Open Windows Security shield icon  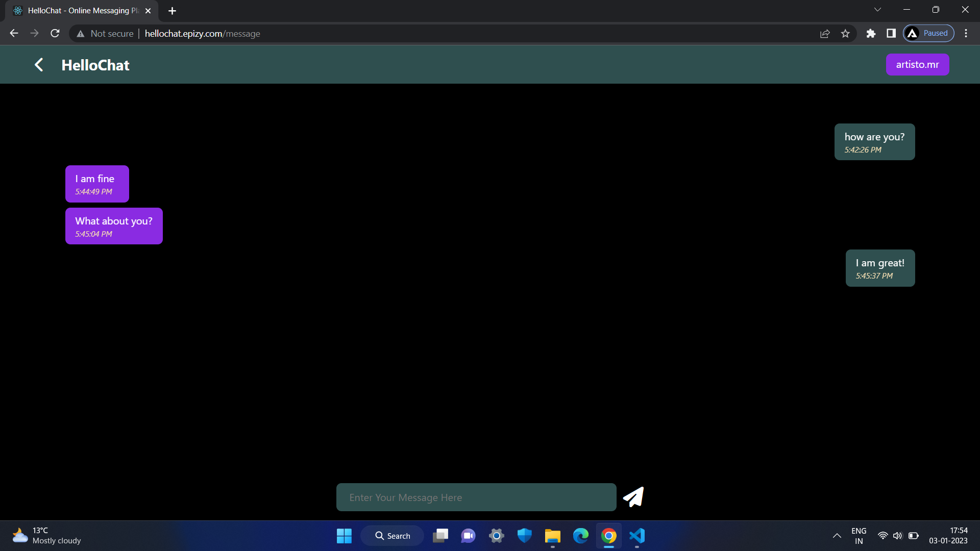click(x=524, y=536)
